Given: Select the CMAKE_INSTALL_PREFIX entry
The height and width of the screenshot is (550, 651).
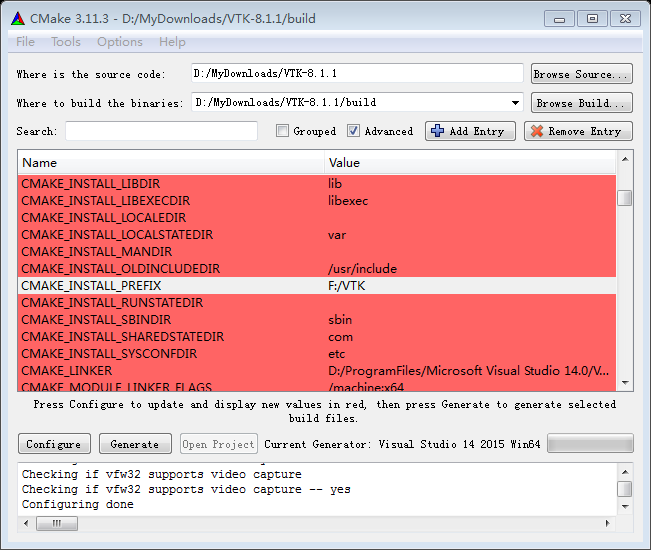Looking at the screenshot, I should click(x=317, y=286).
